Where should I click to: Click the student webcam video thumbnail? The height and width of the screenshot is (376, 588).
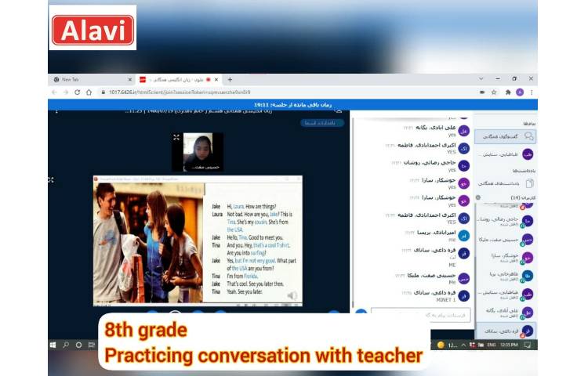198,151
